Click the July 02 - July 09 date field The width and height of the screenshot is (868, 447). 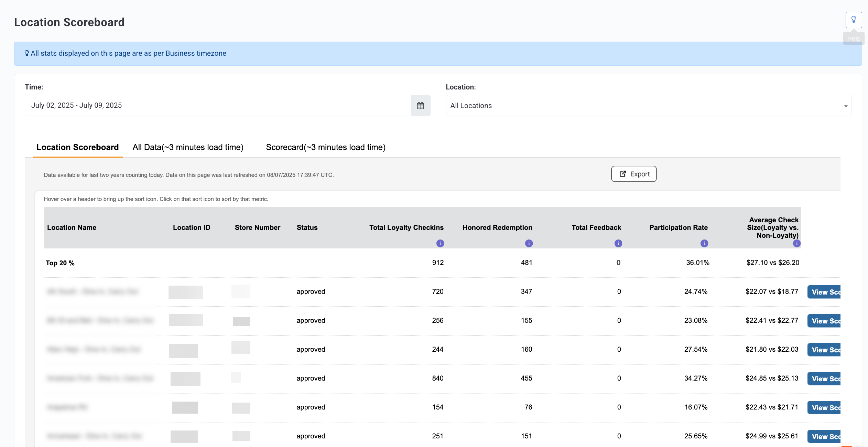point(218,106)
